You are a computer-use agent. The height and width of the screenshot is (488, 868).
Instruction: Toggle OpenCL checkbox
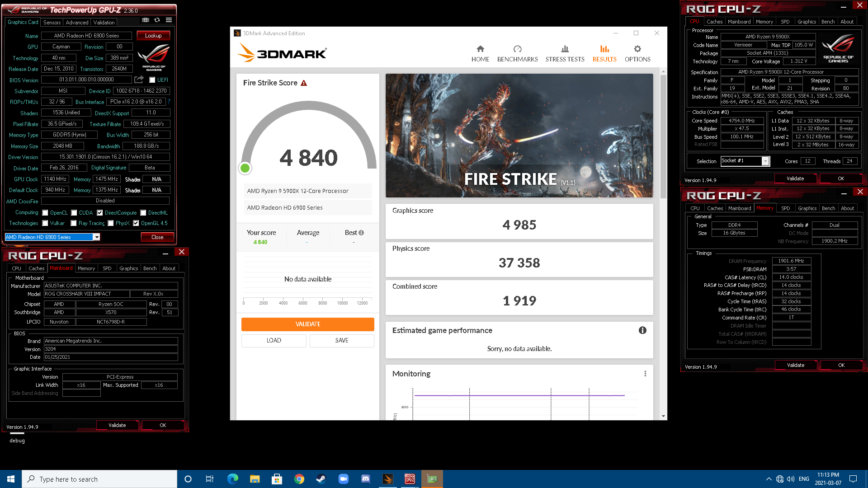45,213
